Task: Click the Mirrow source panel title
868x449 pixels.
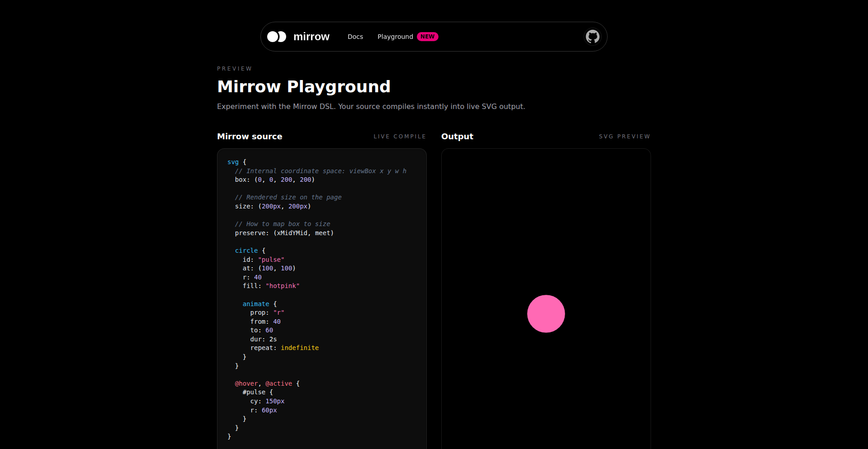Action: [x=250, y=137]
